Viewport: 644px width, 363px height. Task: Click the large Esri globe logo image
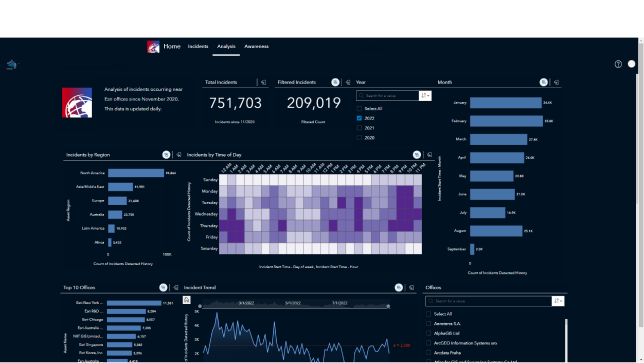coord(77,103)
